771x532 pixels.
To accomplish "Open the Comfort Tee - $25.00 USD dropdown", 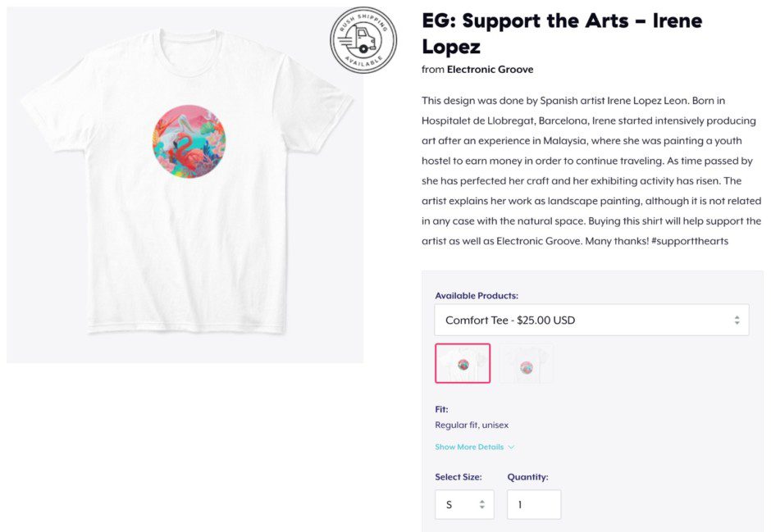I will pyautogui.click(x=591, y=321).
